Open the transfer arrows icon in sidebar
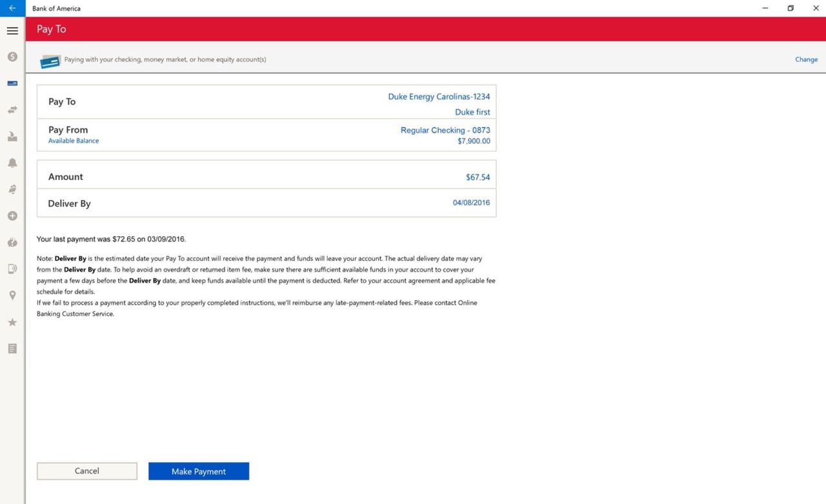The width and height of the screenshot is (826, 504). point(12,110)
